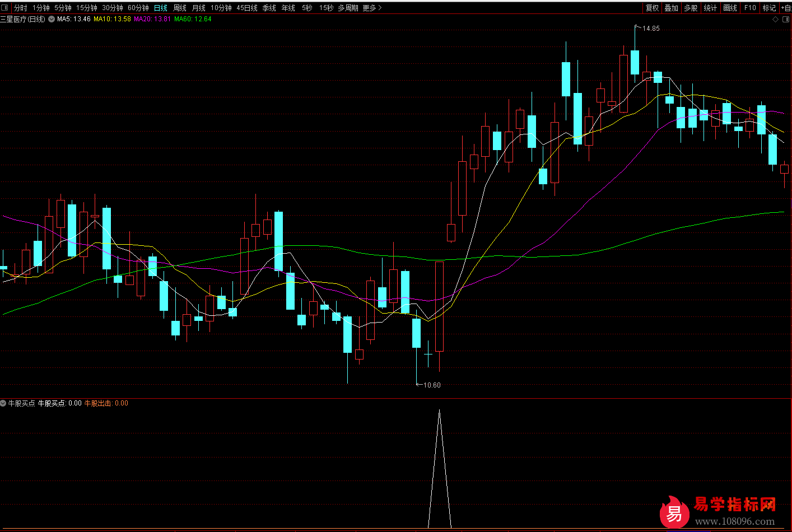Click the 10.60 low price marker
The width and height of the screenshot is (792, 532).
click(431, 385)
